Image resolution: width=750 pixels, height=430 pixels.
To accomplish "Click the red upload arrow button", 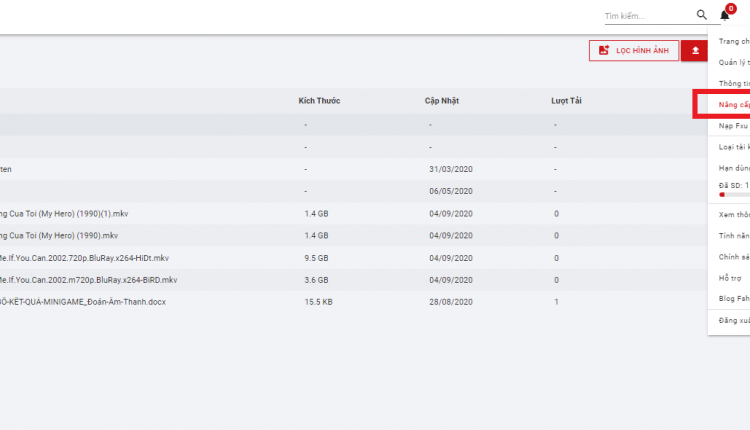I will (x=695, y=51).
